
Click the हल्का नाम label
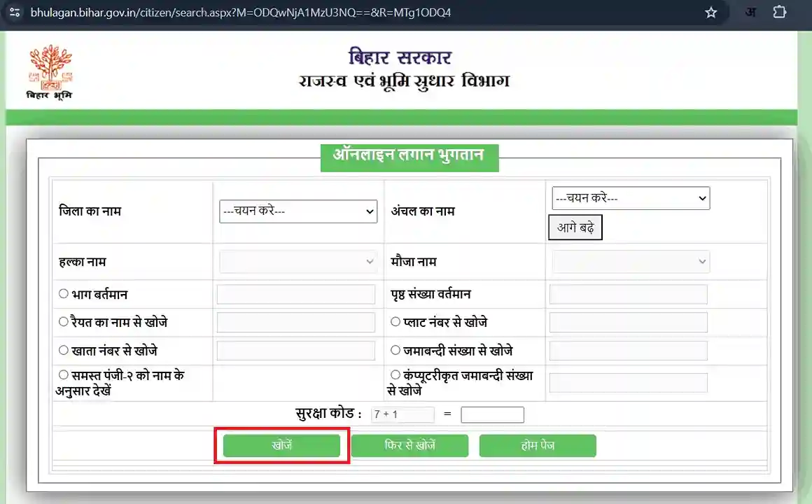coord(82,262)
